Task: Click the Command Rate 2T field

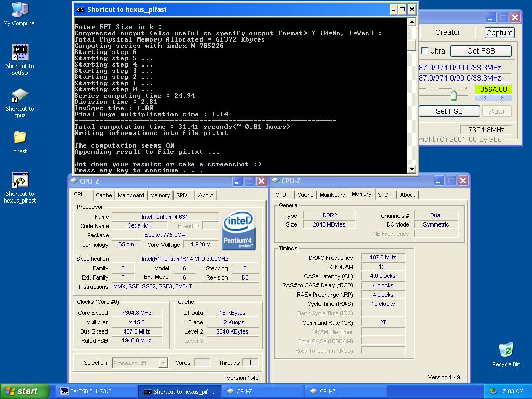Action: 383,322
